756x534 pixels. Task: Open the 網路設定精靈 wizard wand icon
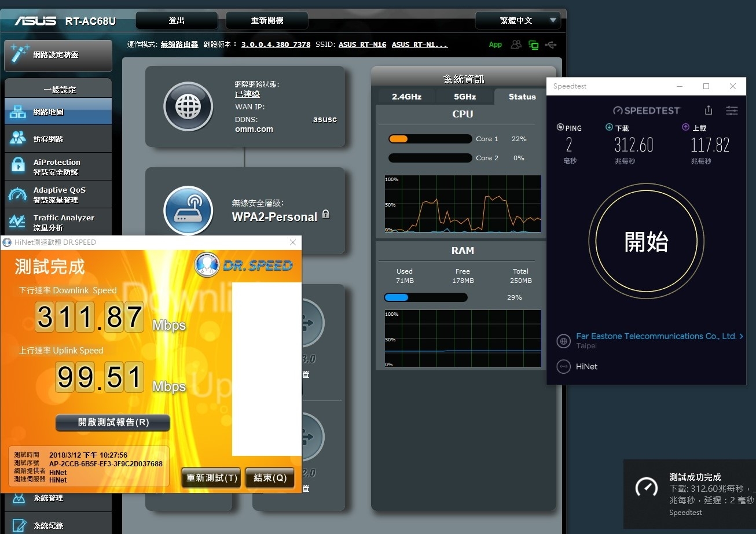click(x=20, y=54)
